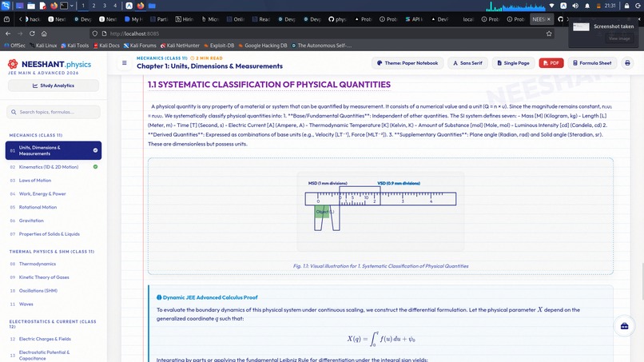
Task: Switch to the My H tab
Action: coord(134,19)
